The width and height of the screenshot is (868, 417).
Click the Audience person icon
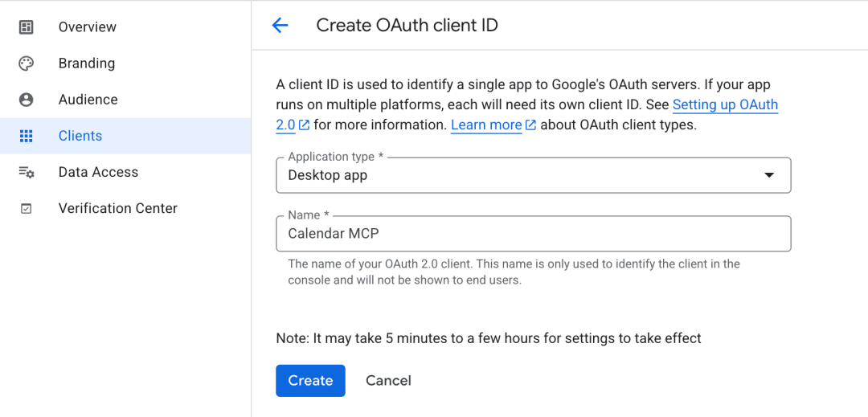tap(26, 100)
